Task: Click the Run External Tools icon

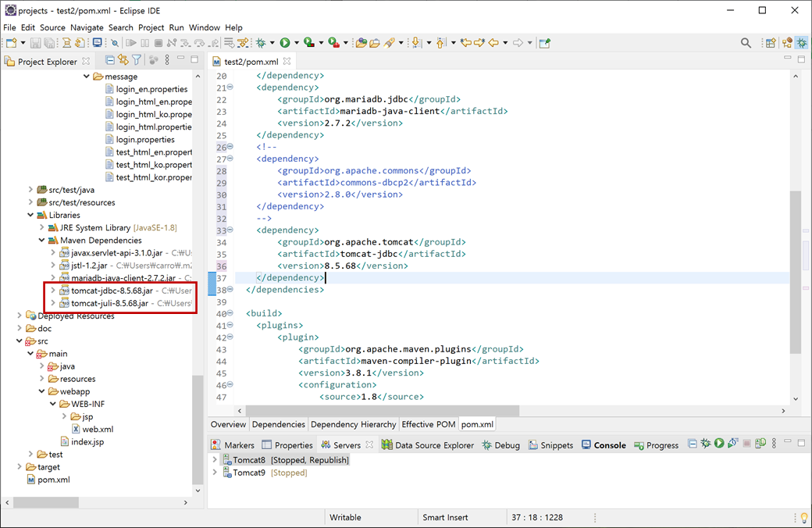Action: pyautogui.click(x=334, y=43)
